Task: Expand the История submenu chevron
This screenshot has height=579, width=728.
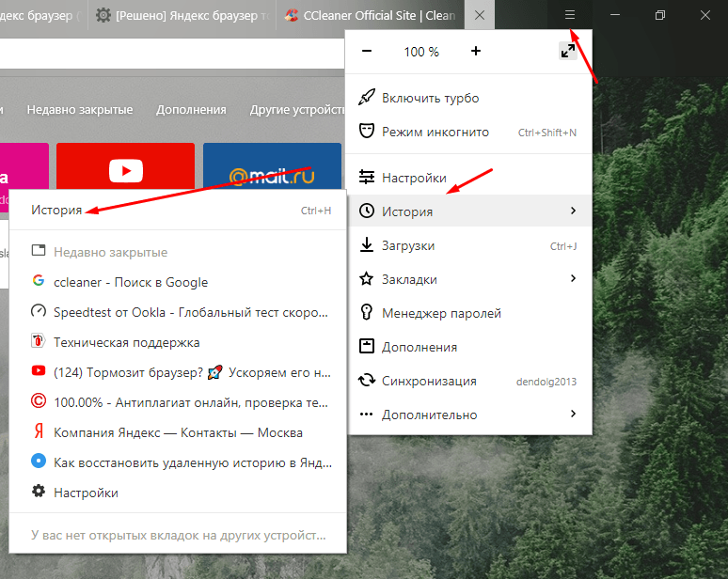Action: pos(574,211)
